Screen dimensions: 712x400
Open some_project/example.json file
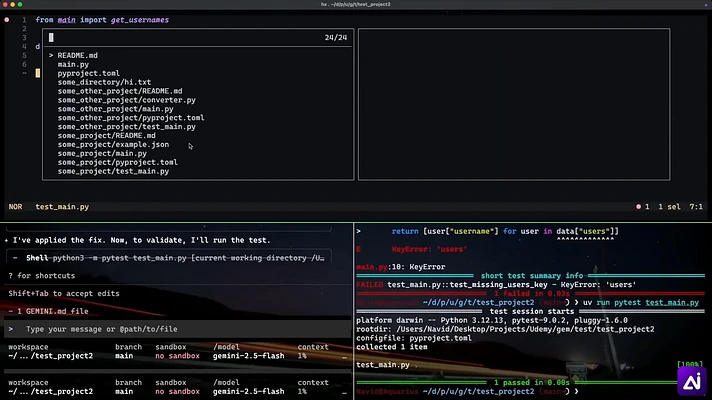point(113,144)
